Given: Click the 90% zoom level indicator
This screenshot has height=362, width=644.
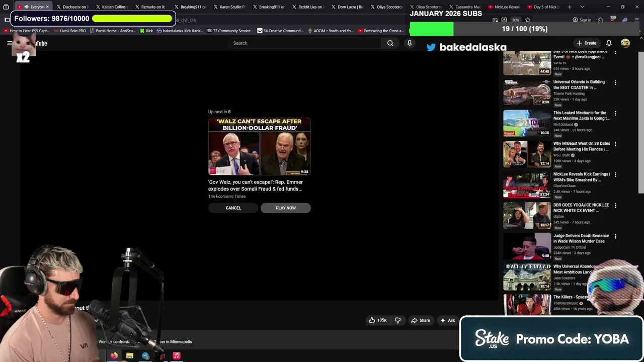Looking at the screenshot, I should (516, 20).
